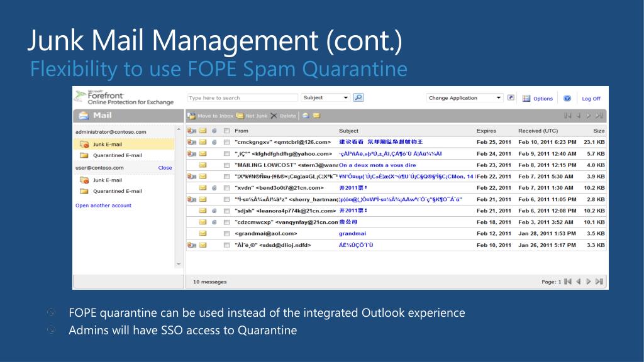Click Open another account link

104,206
